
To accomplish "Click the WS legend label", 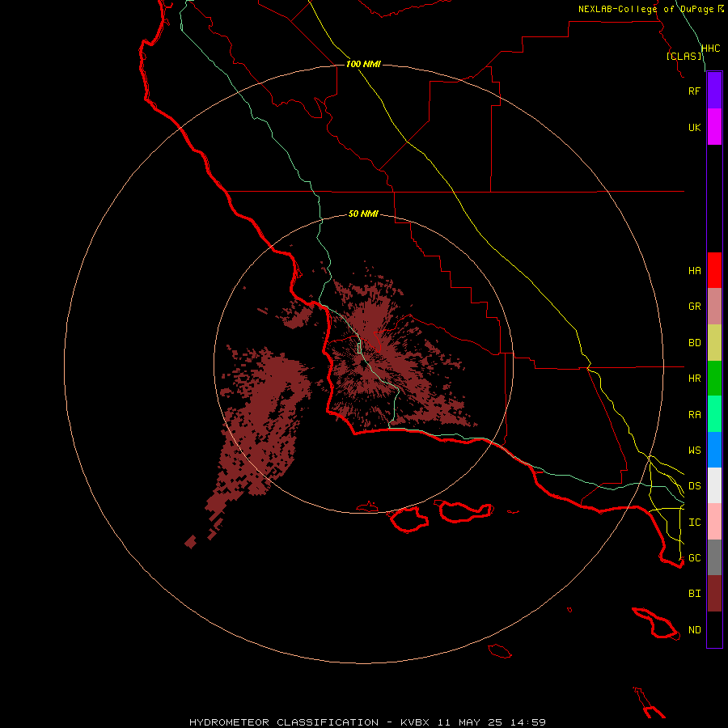I will click(694, 451).
